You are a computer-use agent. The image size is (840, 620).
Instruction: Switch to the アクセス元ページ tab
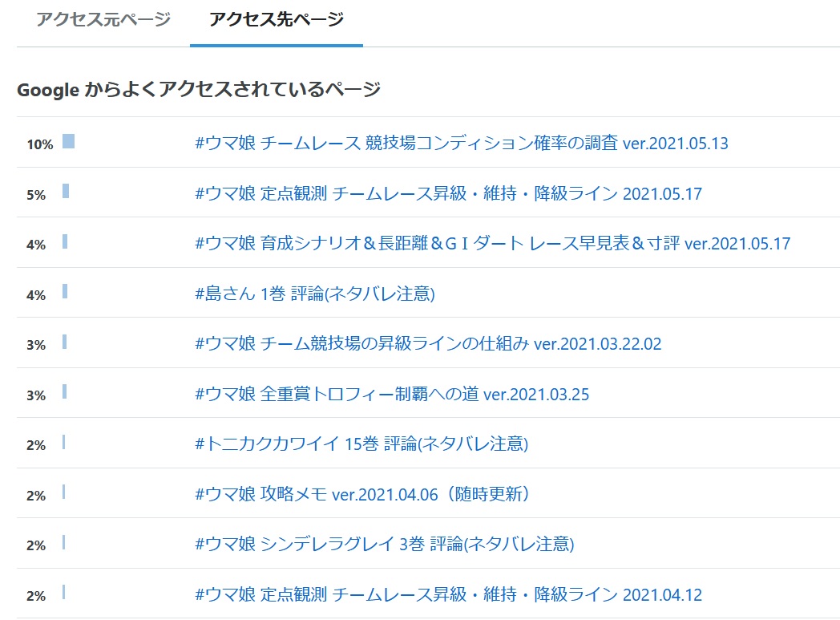[103, 19]
